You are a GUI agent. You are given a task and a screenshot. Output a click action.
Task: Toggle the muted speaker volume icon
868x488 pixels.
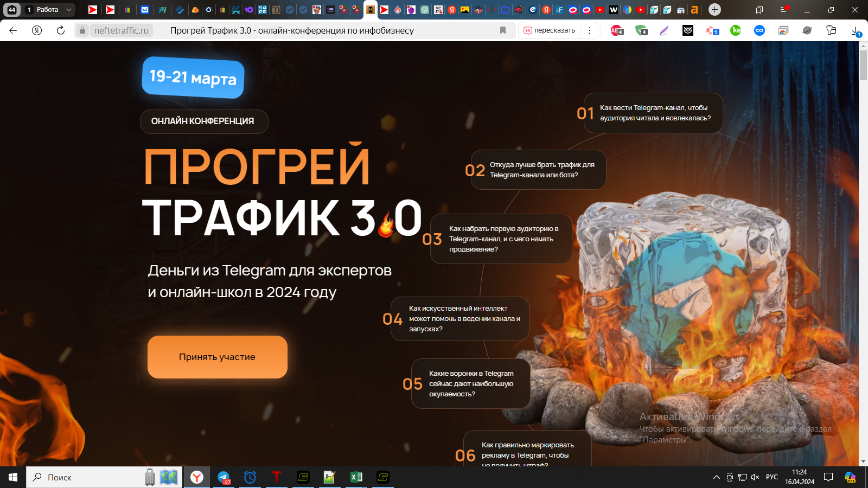pos(755,477)
